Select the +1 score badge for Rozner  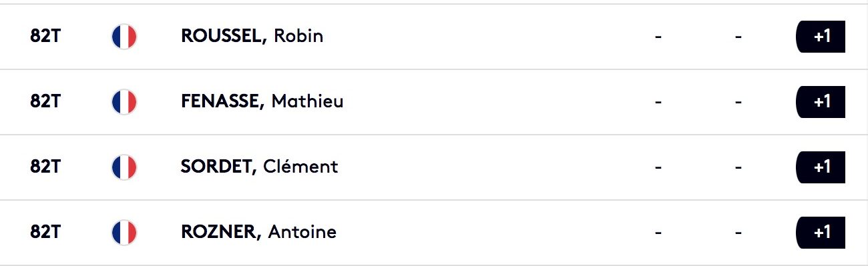tap(821, 232)
